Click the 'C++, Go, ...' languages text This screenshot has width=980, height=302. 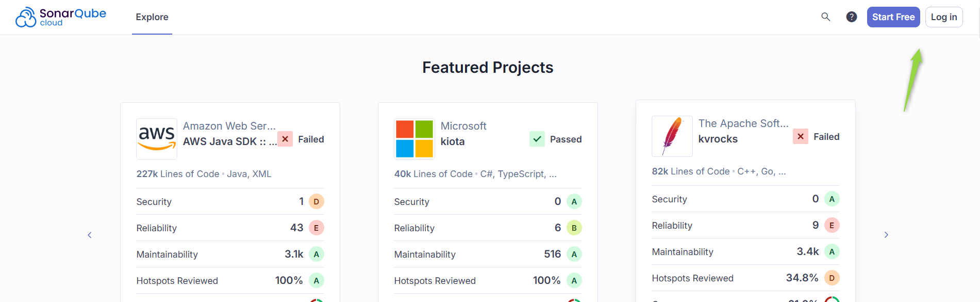(x=761, y=171)
